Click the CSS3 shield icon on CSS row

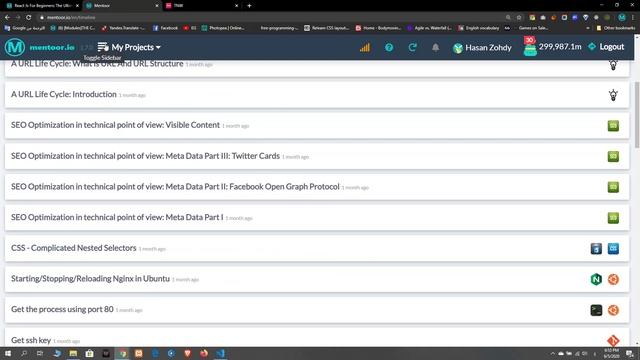596,249
